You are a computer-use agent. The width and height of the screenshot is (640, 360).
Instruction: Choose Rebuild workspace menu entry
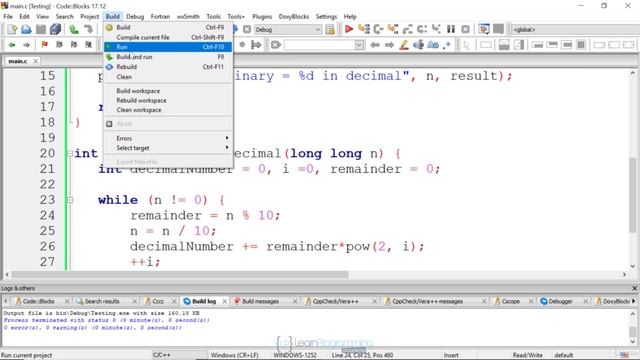coord(168,100)
